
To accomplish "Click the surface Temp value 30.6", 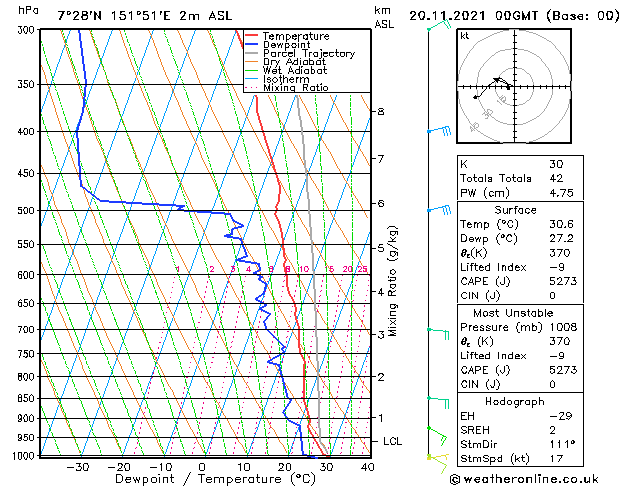I will point(561,224).
